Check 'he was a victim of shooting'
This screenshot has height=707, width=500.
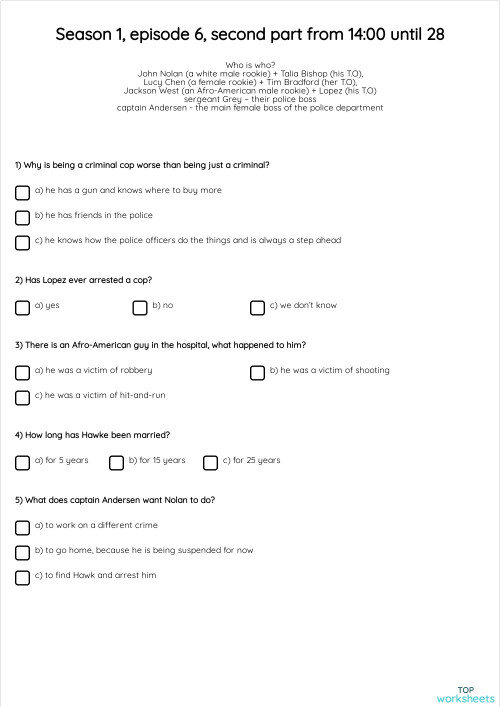(257, 373)
